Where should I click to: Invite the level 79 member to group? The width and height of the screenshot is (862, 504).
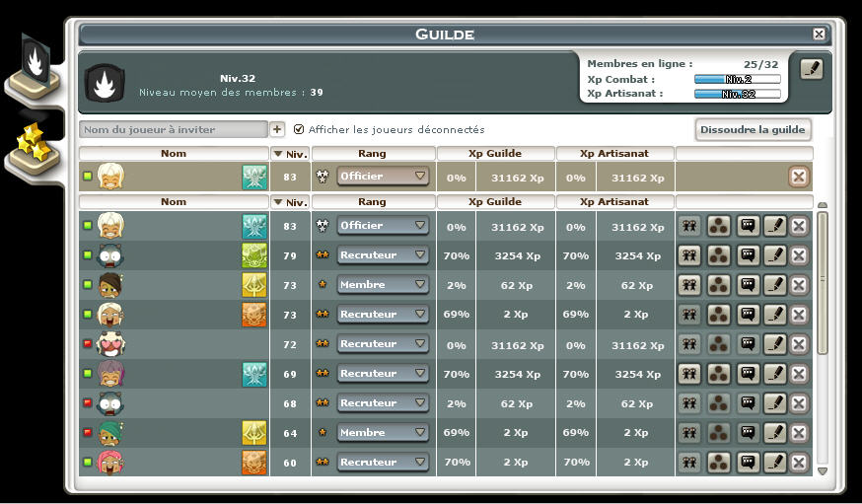[689, 255]
